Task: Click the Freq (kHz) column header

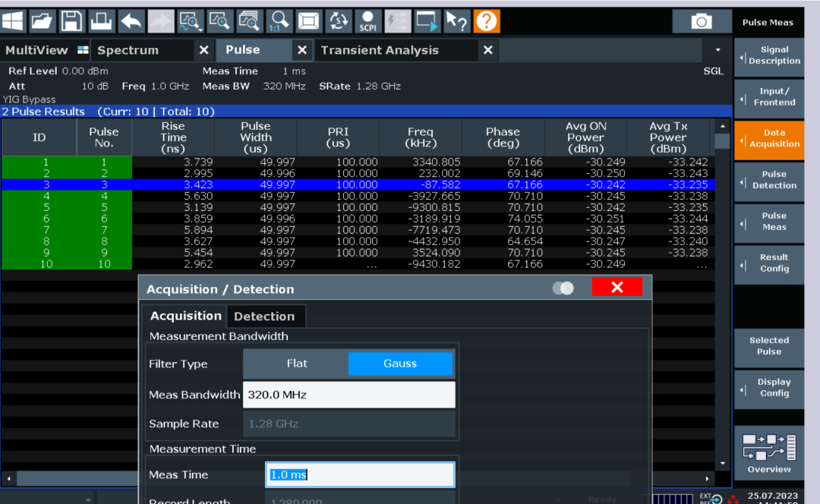Action: click(421, 137)
